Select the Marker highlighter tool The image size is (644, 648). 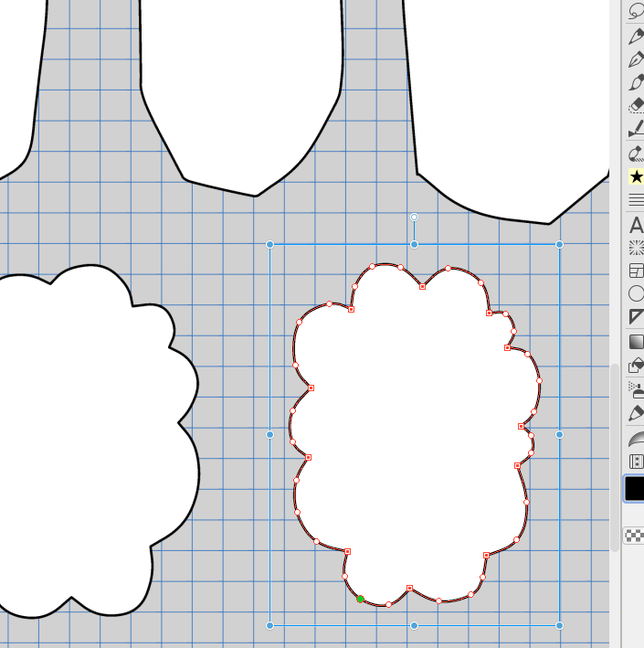pyautogui.click(x=636, y=413)
